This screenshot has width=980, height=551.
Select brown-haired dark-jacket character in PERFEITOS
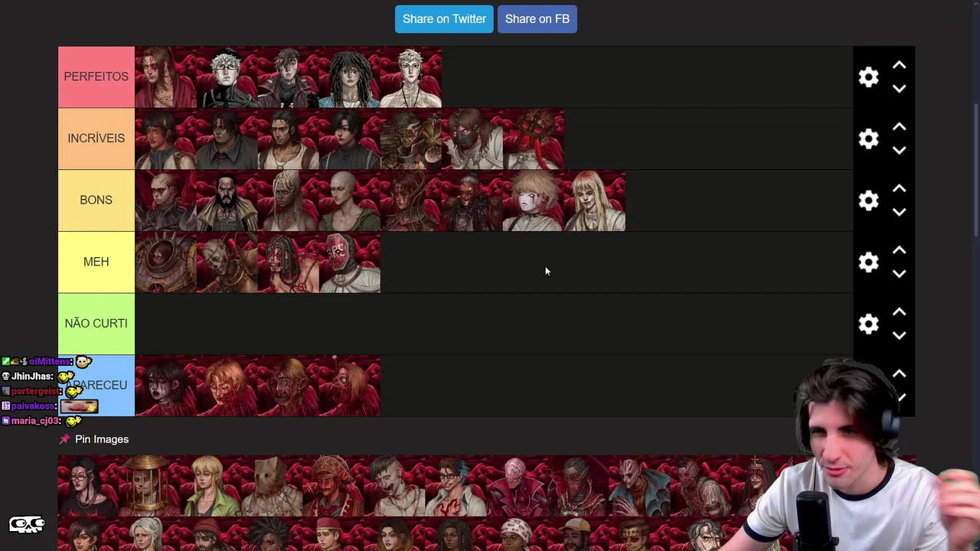pos(288,77)
